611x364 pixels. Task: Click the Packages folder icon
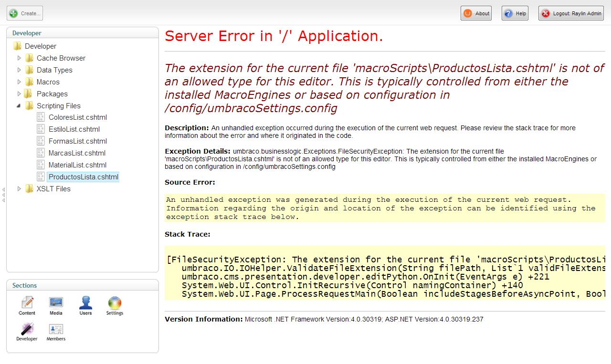click(29, 94)
